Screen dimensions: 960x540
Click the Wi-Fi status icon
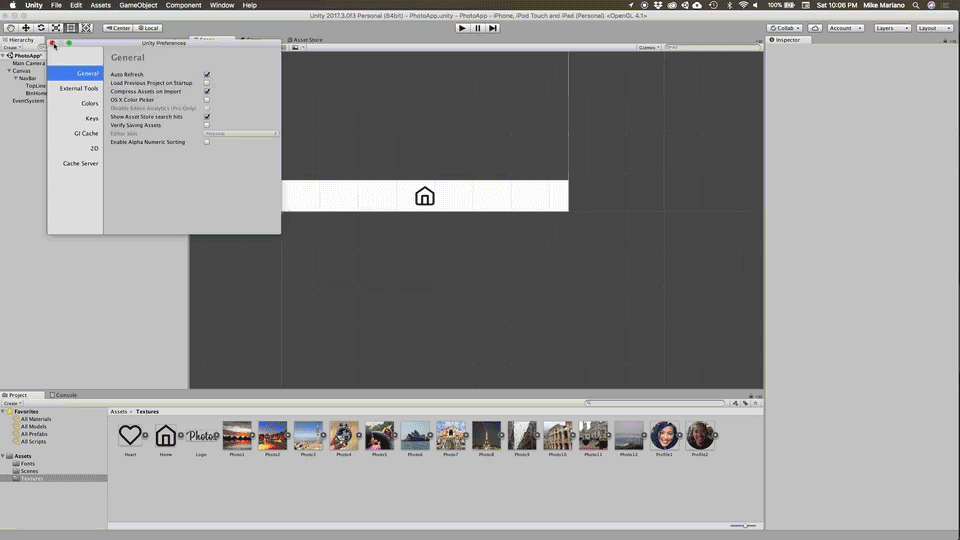(x=743, y=5)
